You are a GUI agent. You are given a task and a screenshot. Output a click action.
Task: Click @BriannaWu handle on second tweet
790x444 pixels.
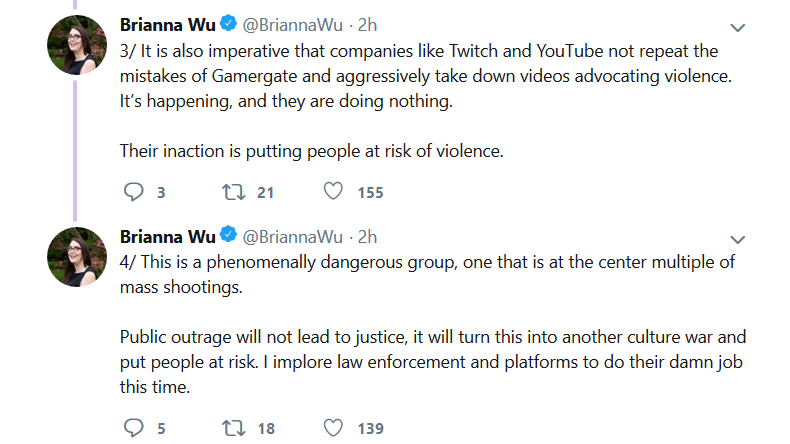point(292,237)
